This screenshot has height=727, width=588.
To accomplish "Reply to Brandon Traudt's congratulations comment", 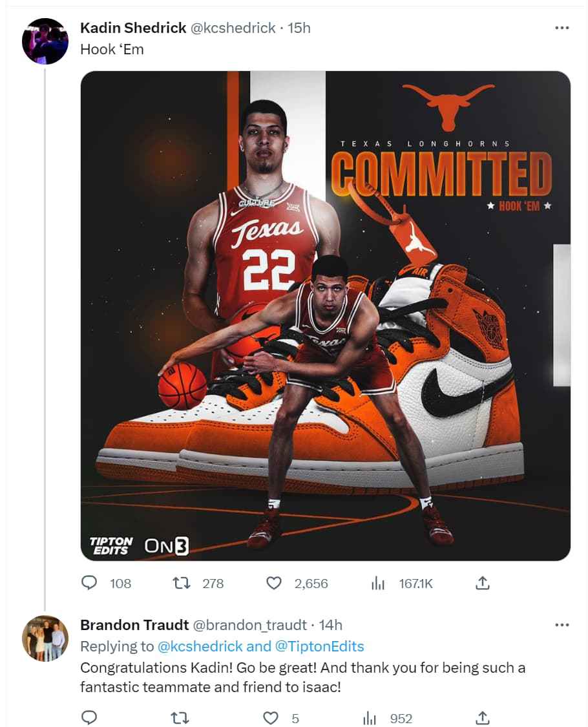I will pos(89,717).
